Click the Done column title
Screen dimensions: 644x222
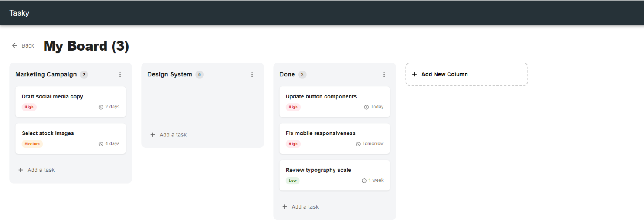tap(287, 74)
